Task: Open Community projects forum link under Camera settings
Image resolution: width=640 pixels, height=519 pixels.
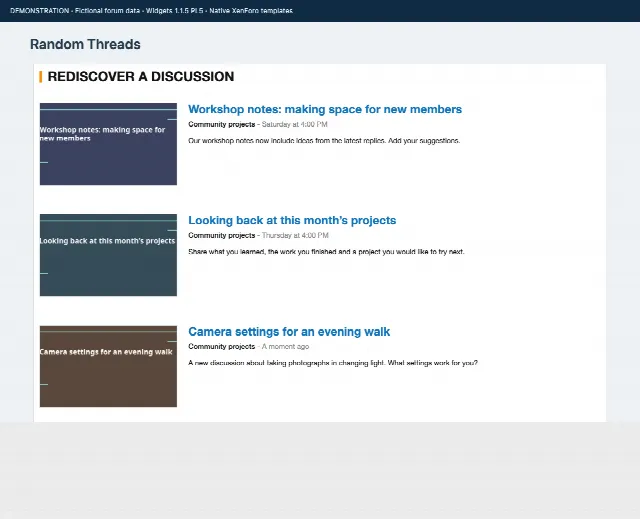Action: [x=222, y=346]
